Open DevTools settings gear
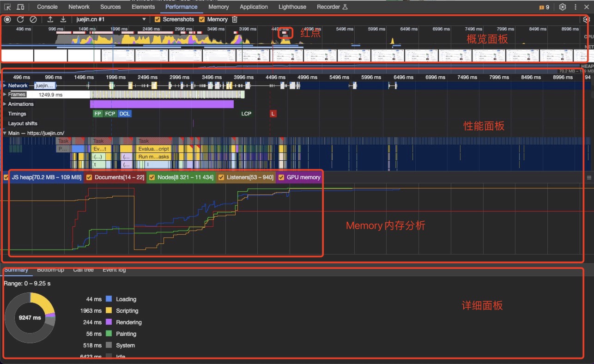 562,7
